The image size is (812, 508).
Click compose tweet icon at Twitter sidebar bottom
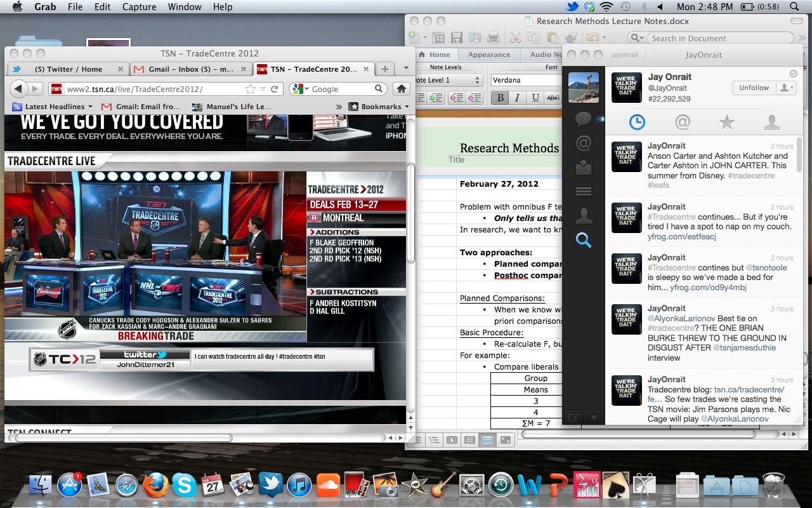573,417
